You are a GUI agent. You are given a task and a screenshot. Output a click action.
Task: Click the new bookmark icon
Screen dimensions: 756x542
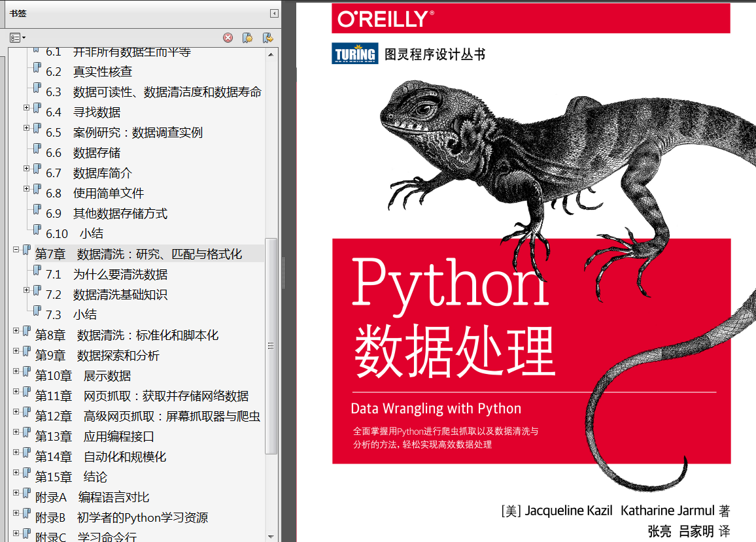(247, 38)
